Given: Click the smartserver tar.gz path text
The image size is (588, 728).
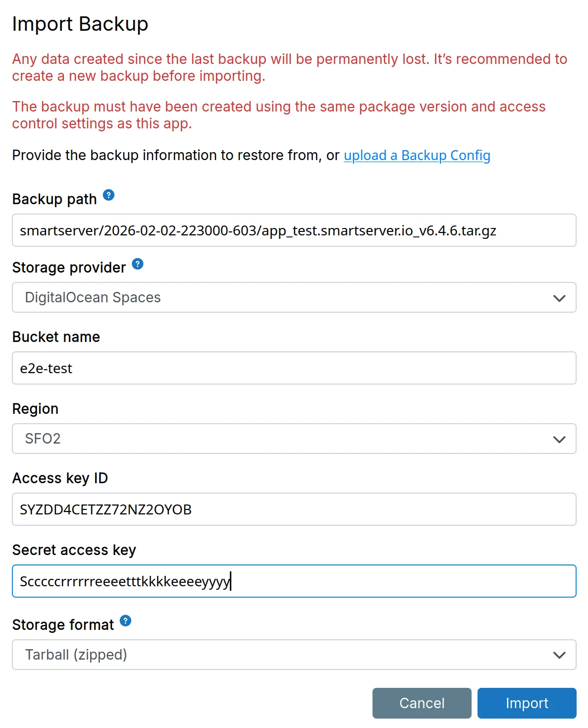Looking at the screenshot, I should (x=259, y=230).
